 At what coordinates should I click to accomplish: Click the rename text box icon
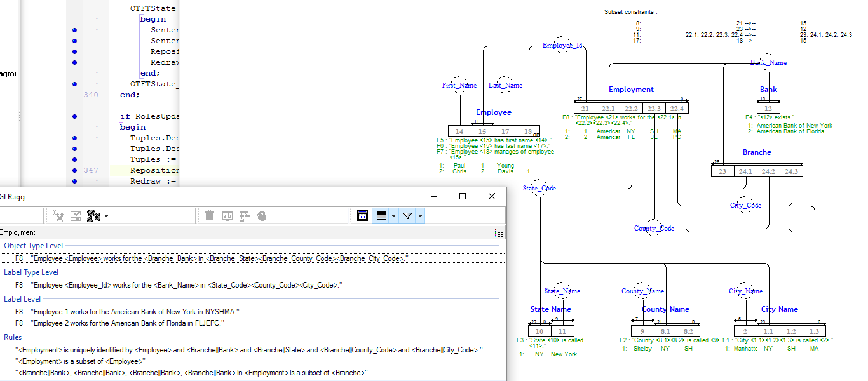pyautogui.click(x=227, y=216)
